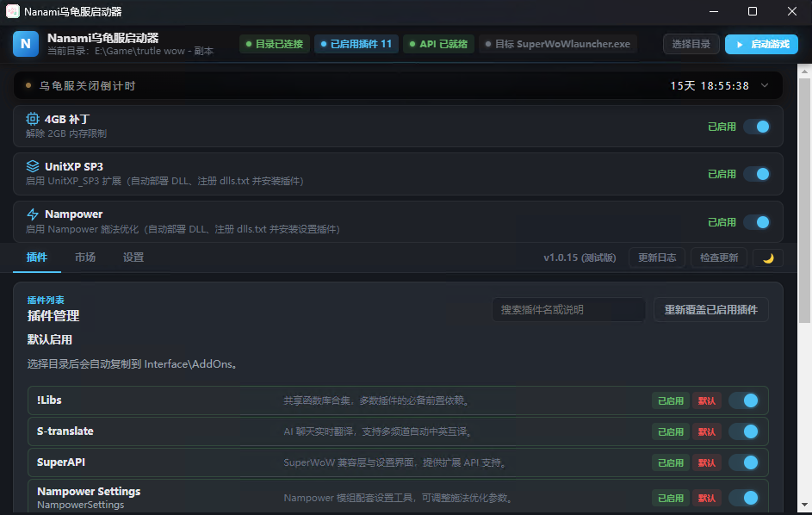The image size is (812, 515).
Task: Click the S-translate plugin name
Action: [65, 431]
